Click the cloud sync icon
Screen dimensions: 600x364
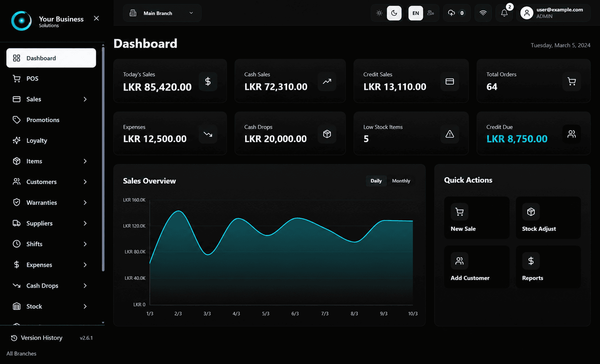451,13
